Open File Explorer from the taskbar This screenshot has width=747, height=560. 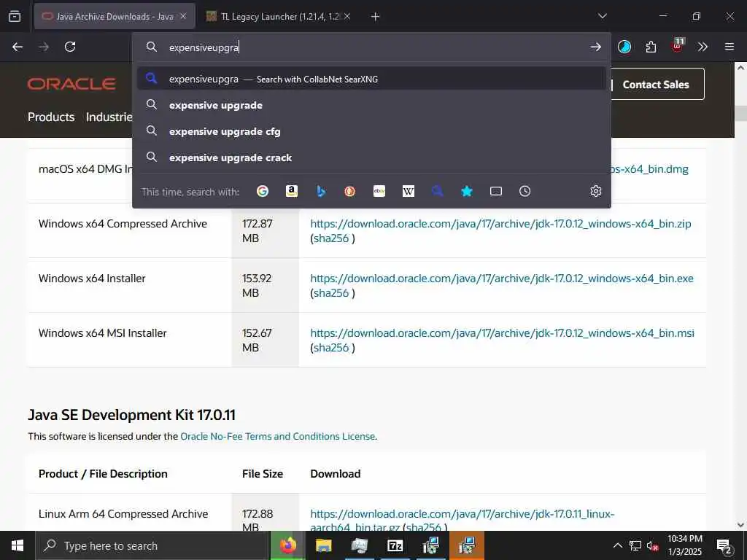[323, 545]
